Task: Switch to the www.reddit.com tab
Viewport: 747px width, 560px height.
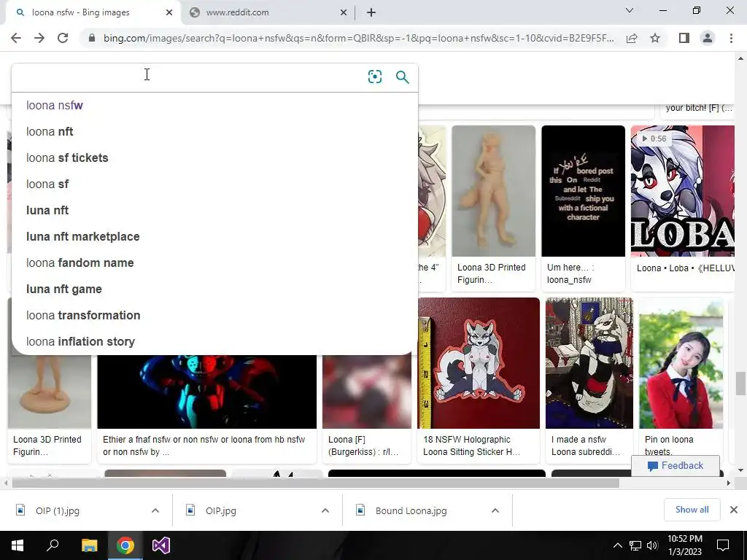Action: [268, 12]
